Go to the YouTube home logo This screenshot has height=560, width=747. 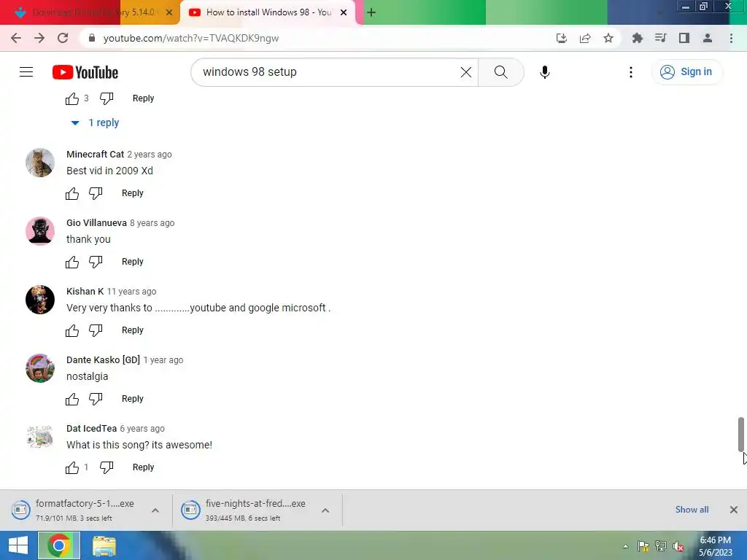point(85,72)
